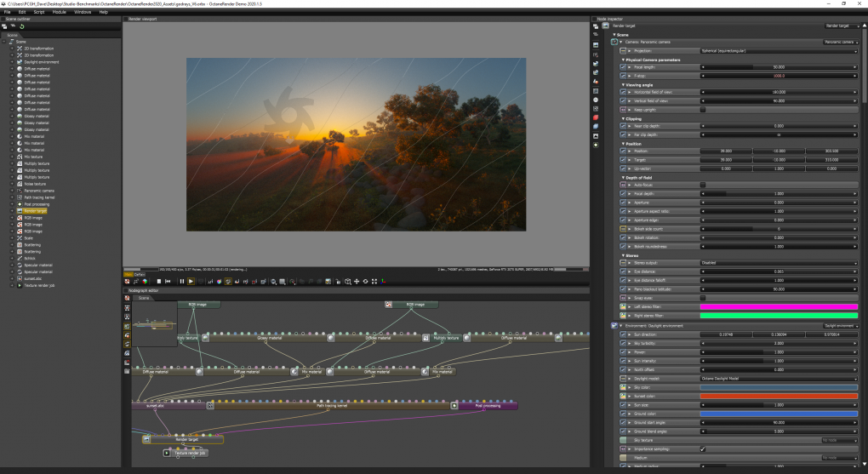The width and height of the screenshot is (868, 474).
Task: Click the green refresh icon in Scene outliner
Action: coord(21,26)
